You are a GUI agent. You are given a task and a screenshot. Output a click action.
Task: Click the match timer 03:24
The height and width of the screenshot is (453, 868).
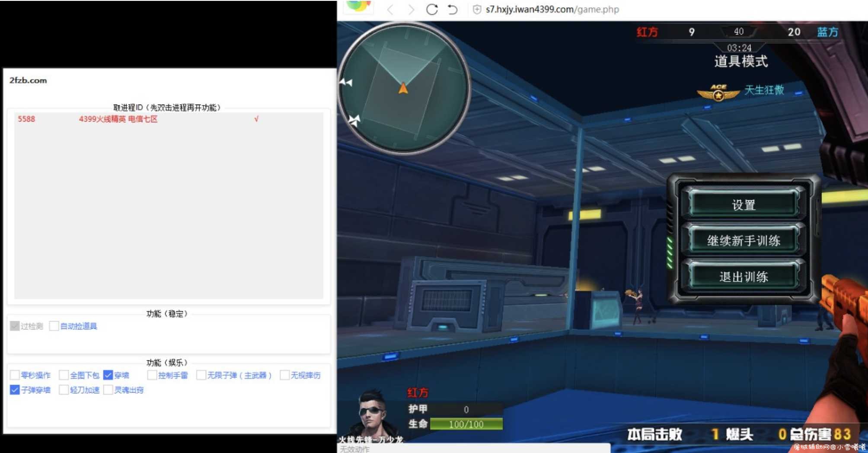(x=739, y=48)
